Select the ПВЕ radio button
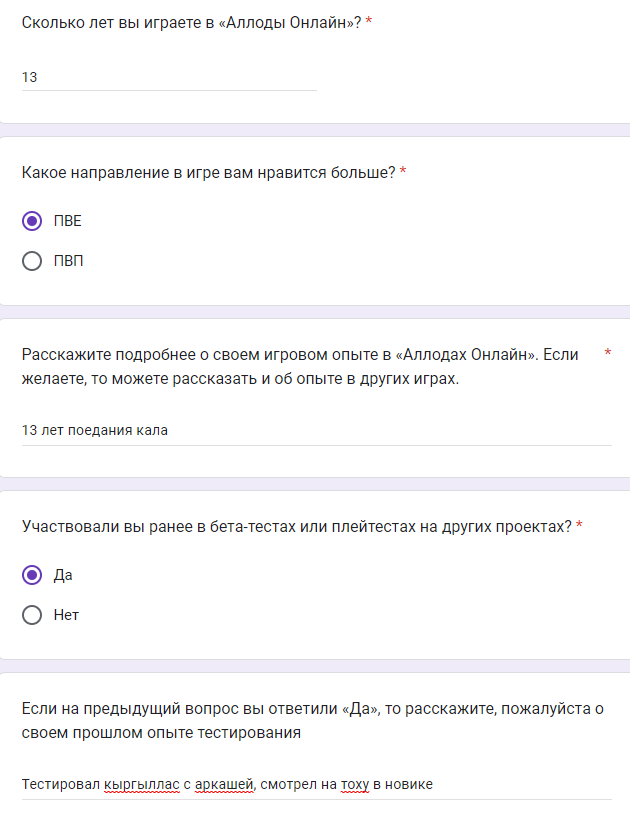630x824 pixels. click(x=32, y=221)
